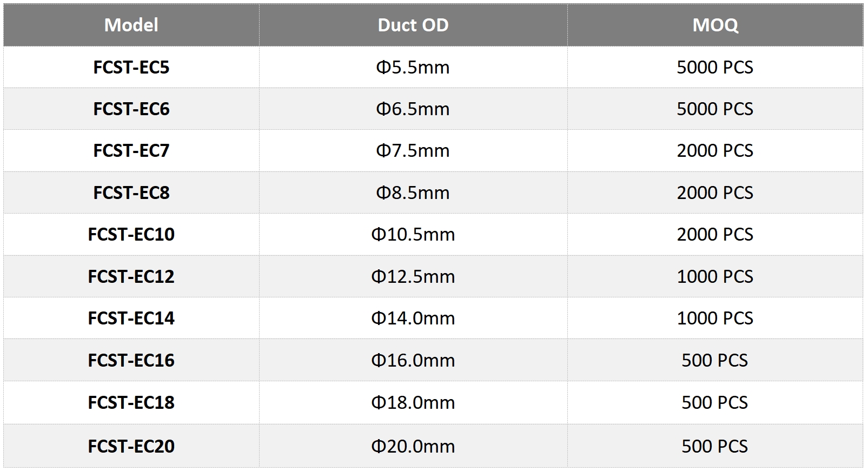
Task: Click the Model column header
Action: coord(131,25)
